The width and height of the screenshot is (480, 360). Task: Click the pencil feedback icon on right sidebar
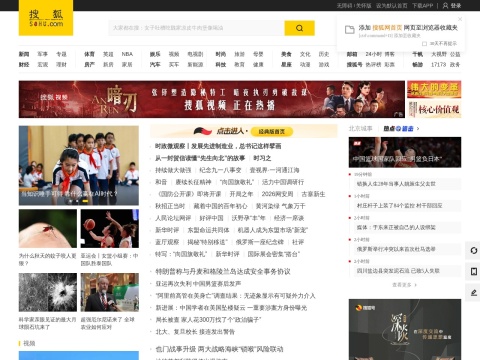coord(474,293)
